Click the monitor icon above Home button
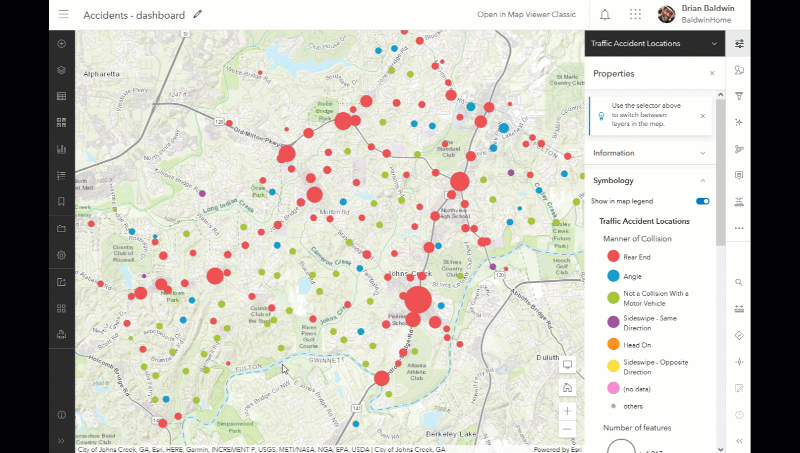This screenshot has height=453, width=800. pos(567,365)
